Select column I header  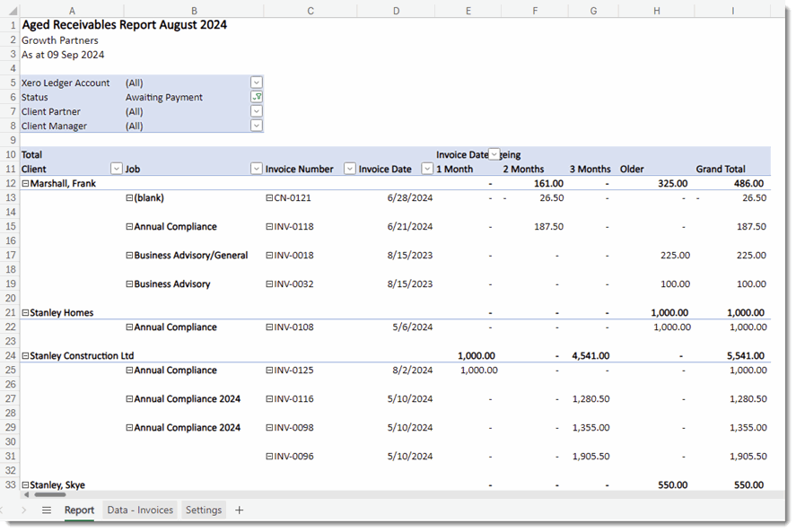pos(732,11)
